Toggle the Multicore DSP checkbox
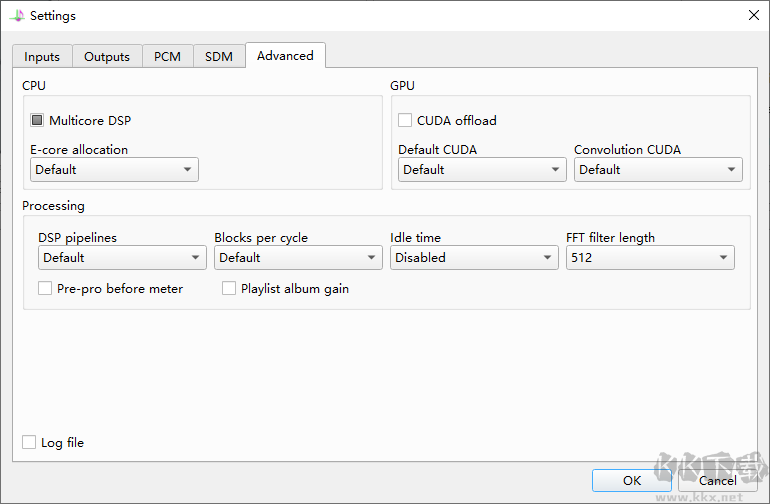 point(37,121)
